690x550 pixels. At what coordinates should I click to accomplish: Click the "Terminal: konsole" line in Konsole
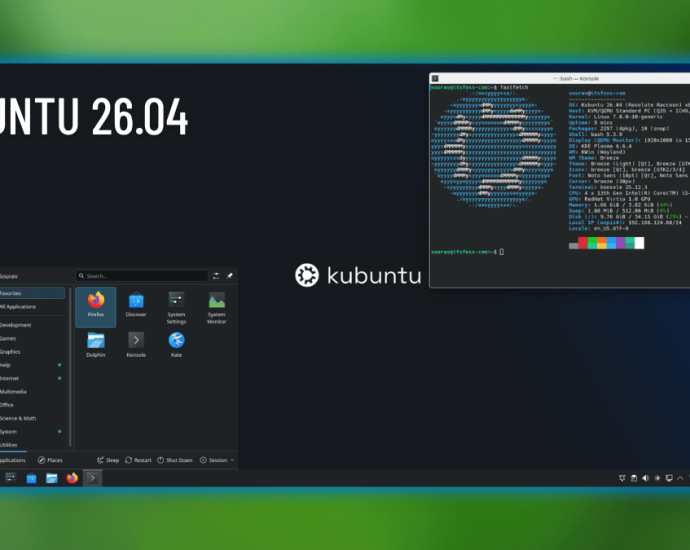click(x=608, y=187)
